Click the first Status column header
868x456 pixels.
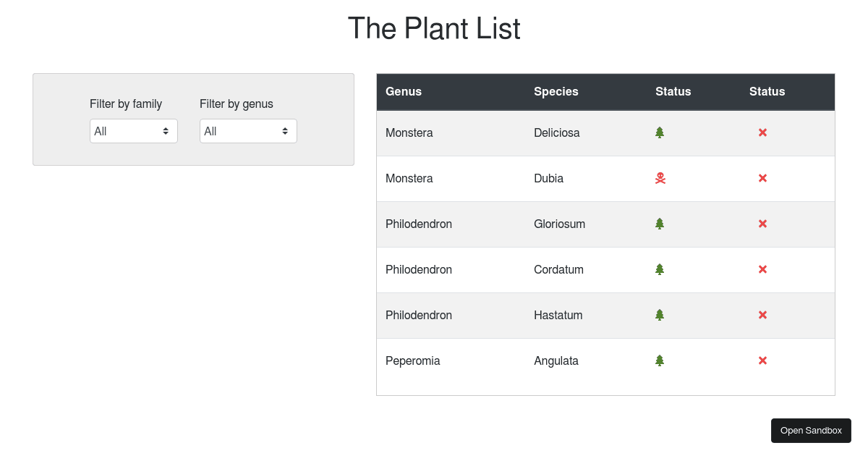click(x=673, y=91)
